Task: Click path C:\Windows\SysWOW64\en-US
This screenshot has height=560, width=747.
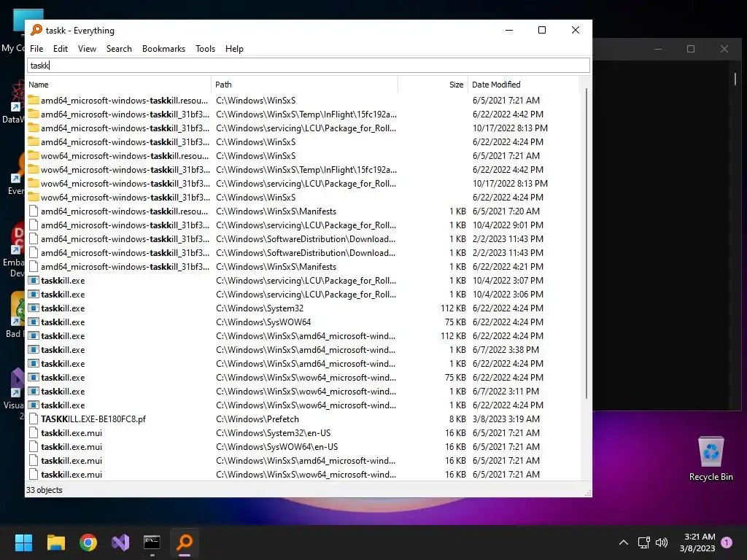Action: coord(277,447)
